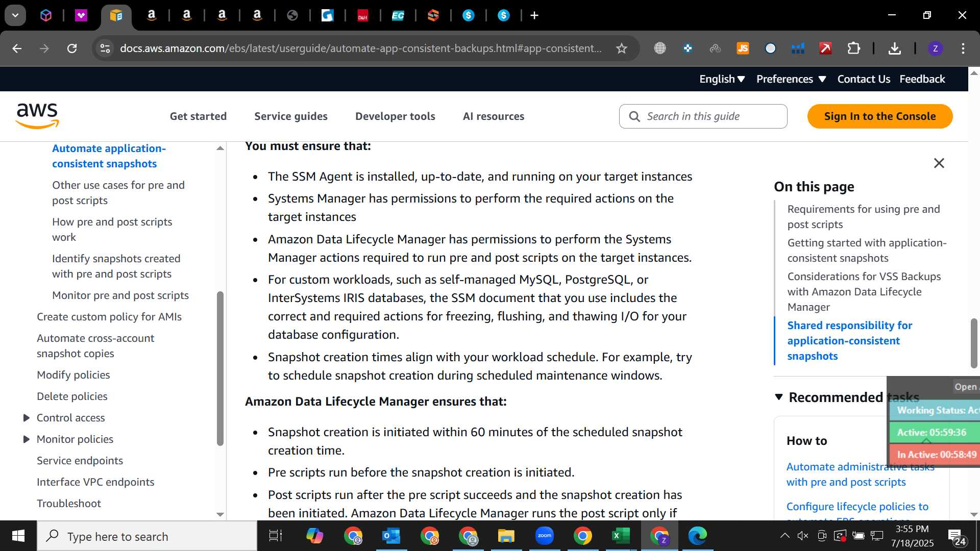Click the browser back arrow
This screenshot has height=551, width=980.
(x=17, y=48)
